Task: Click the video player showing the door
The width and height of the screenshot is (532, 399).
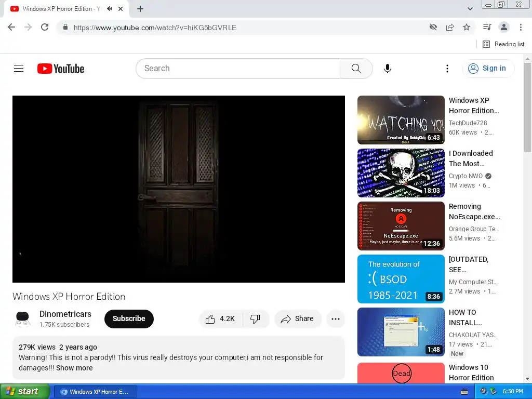Action: pyautogui.click(x=179, y=189)
